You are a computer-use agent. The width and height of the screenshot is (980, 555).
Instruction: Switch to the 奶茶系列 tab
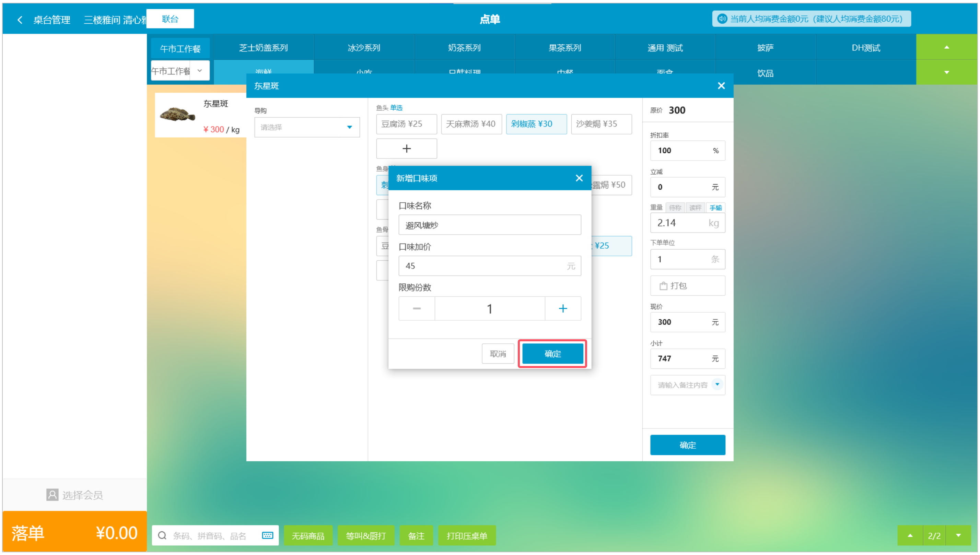[x=464, y=47]
